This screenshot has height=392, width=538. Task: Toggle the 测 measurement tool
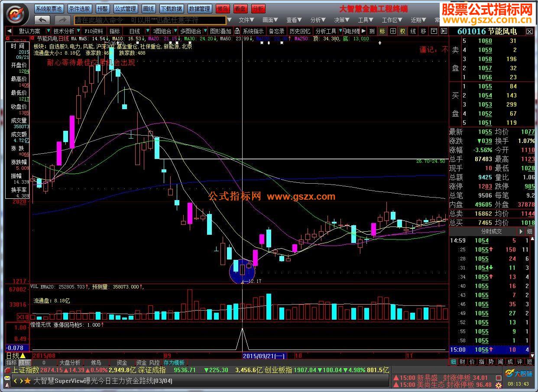(x=372, y=31)
